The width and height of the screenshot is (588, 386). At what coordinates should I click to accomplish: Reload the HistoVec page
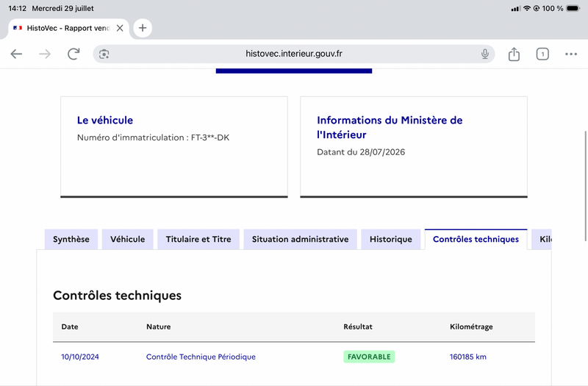(x=73, y=54)
